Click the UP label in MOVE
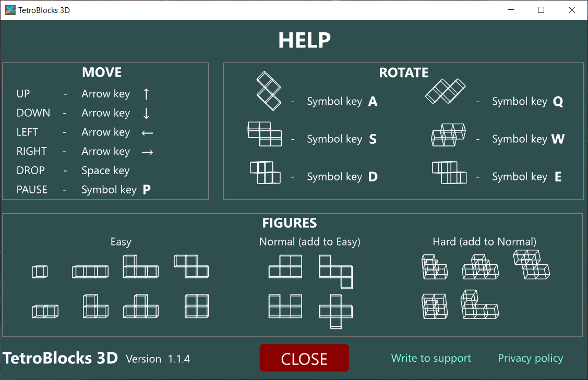This screenshot has height=380, width=588. tap(23, 94)
